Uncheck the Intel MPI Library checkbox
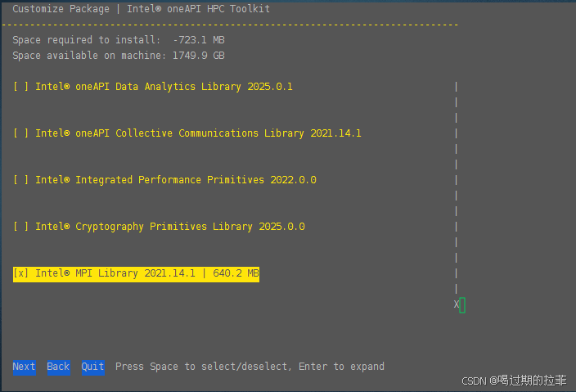Image resolution: width=576 pixels, height=392 pixels. [x=21, y=273]
